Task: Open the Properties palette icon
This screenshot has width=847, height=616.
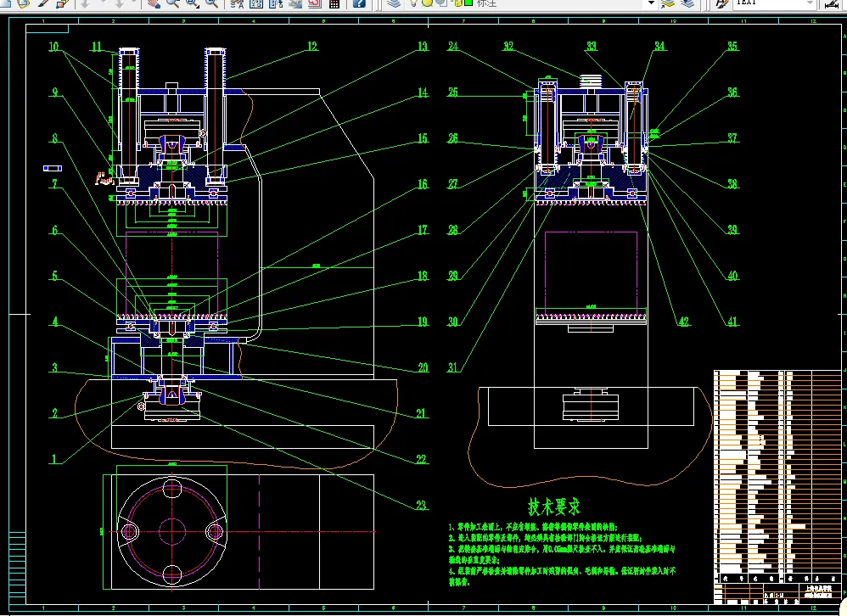Action: (x=237, y=3)
